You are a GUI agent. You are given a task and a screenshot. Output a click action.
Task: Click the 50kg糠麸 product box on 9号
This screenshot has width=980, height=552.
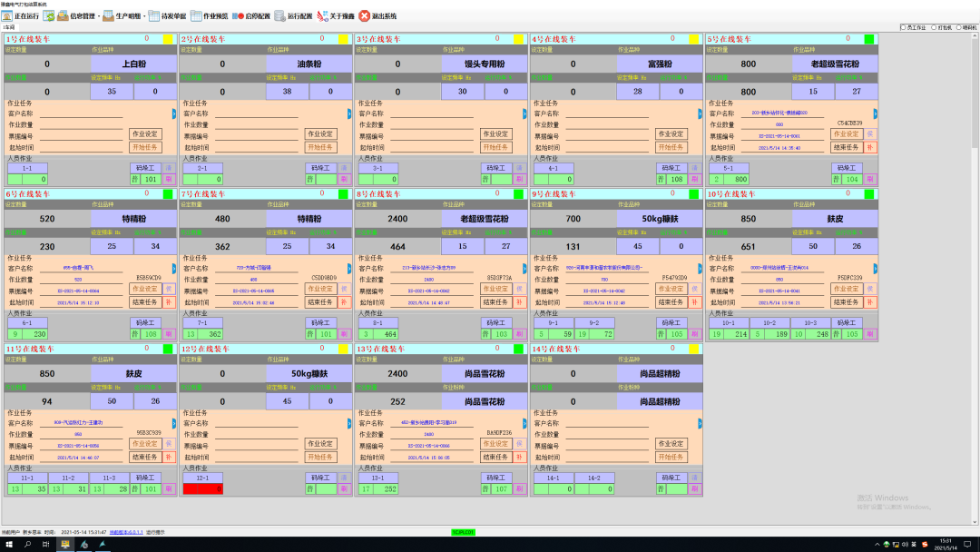pos(660,219)
